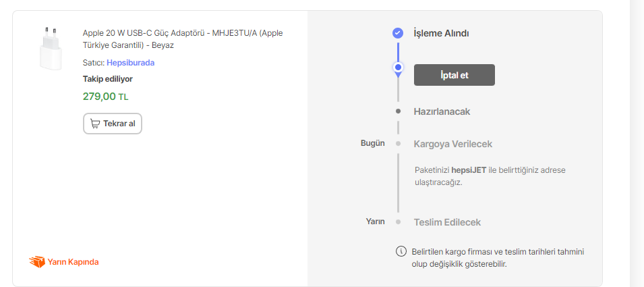644x287 pixels.
Task: Click the Yarın Kapında orange text
Action: click(x=73, y=262)
